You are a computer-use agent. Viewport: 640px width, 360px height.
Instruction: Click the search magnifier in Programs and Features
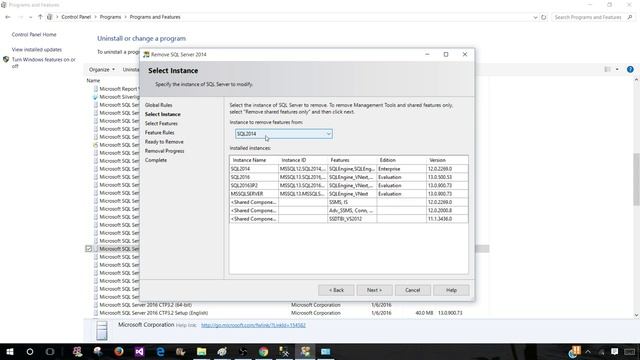click(630, 17)
